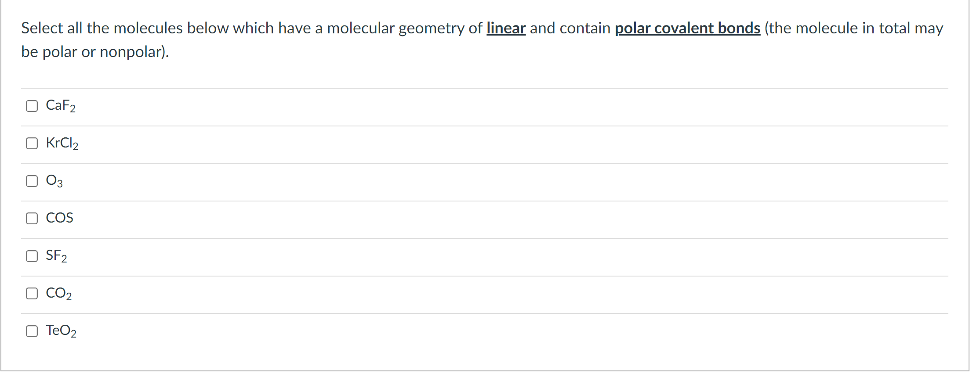Click the TeO2 answer label

pos(61,331)
